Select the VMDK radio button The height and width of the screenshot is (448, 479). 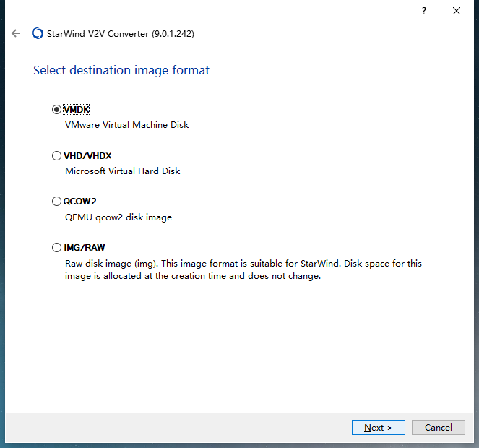pyautogui.click(x=56, y=109)
